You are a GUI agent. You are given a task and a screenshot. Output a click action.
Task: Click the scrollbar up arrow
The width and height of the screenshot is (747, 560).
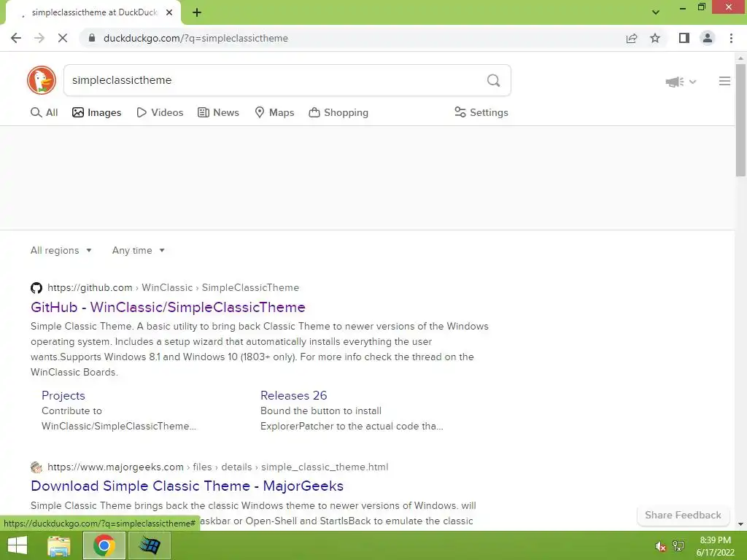tap(741, 58)
